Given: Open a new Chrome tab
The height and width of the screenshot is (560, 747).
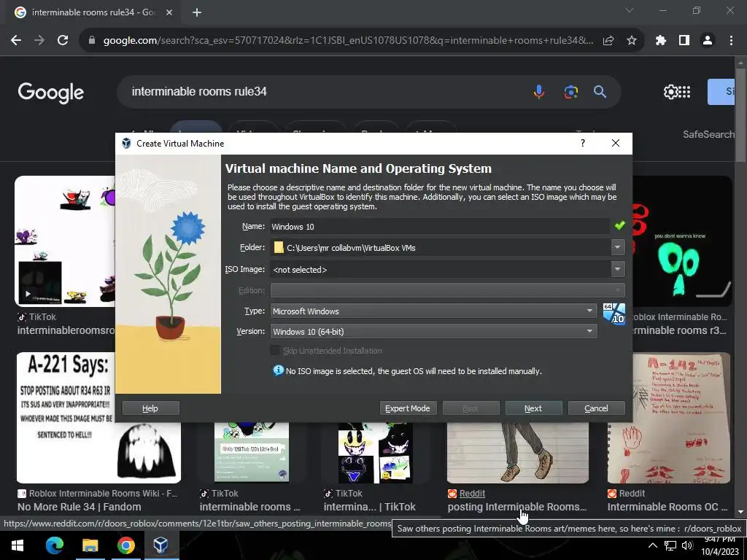Looking at the screenshot, I should pos(197,12).
